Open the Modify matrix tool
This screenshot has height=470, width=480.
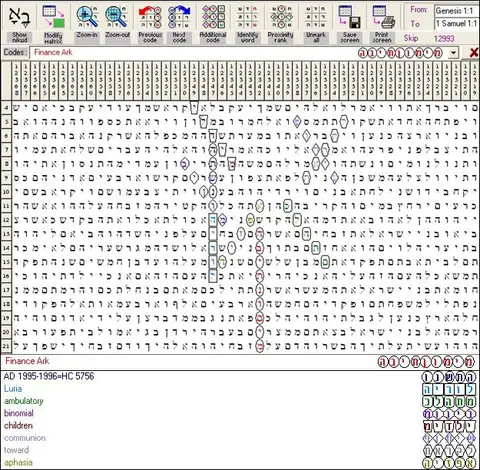click(x=53, y=17)
